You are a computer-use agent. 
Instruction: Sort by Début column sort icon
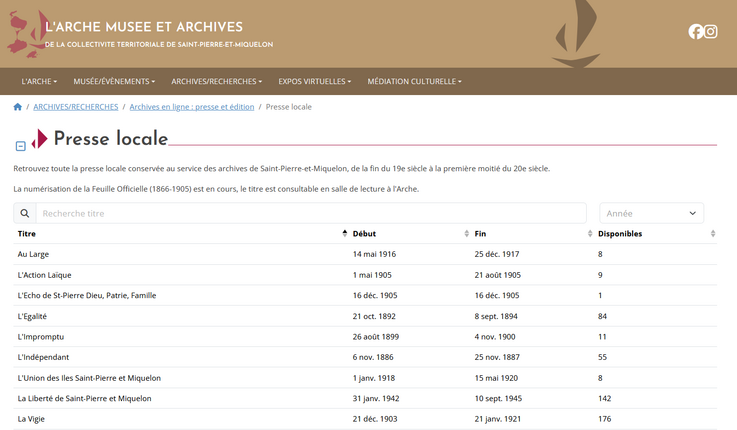[x=467, y=234]
